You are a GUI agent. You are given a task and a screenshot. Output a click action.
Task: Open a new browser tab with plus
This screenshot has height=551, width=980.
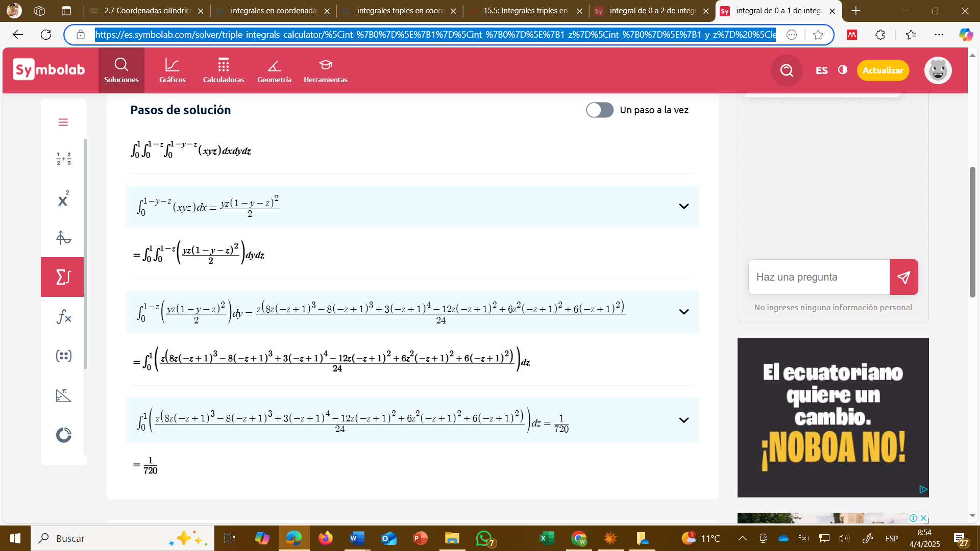(856, 11)
